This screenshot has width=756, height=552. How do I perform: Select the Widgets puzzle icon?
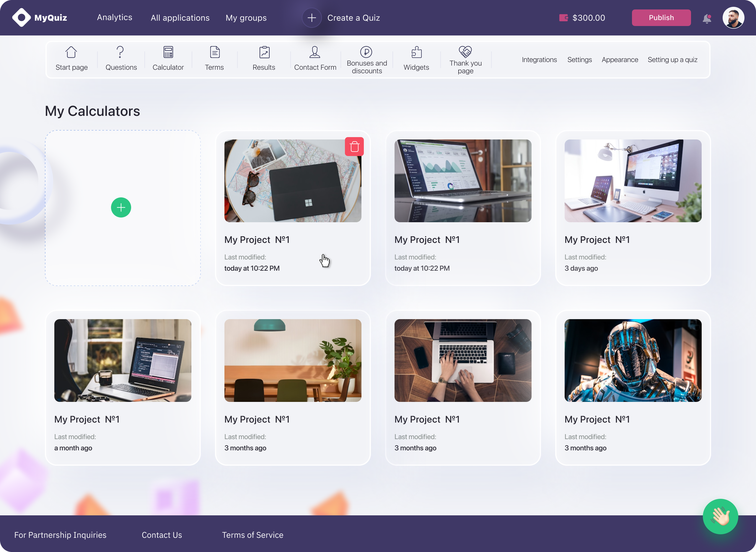click(416, 53)
